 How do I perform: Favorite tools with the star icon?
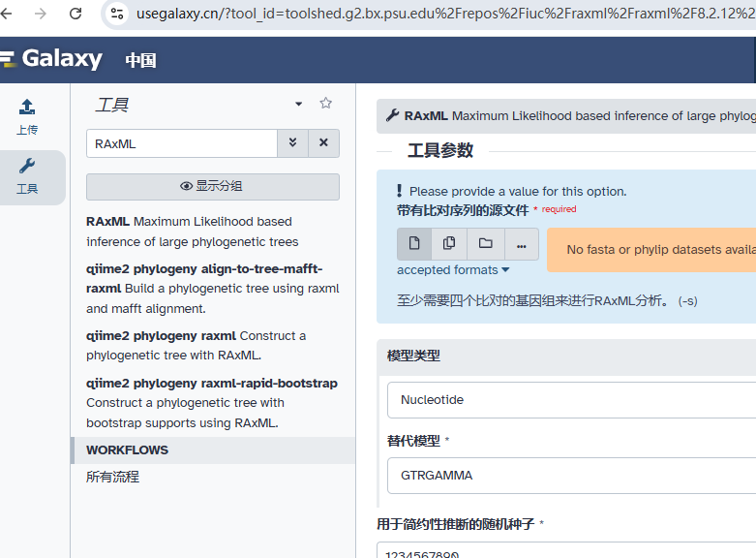pos(326,103)
